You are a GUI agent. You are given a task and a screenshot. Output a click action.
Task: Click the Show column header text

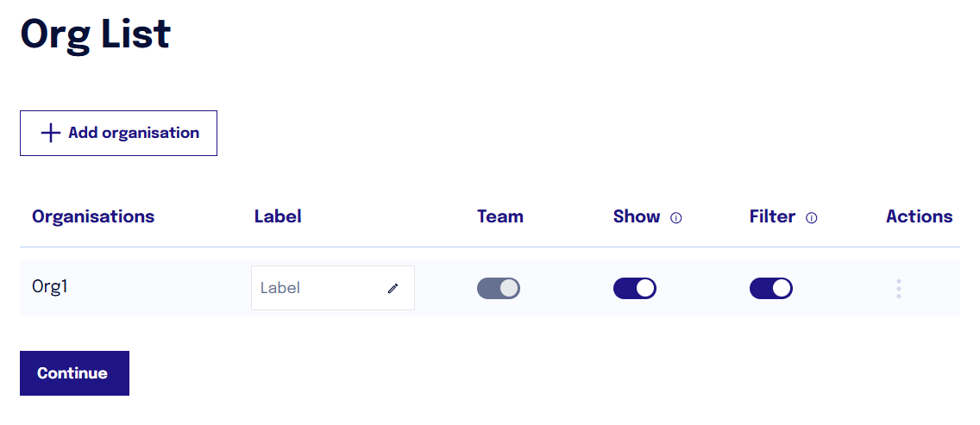(637, 216)
